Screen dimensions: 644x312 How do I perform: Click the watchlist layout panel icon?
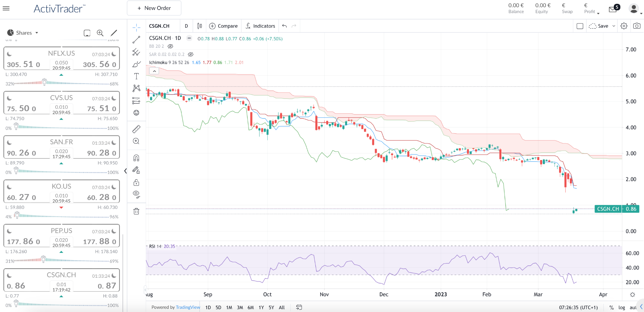click(x=87, y=33)
